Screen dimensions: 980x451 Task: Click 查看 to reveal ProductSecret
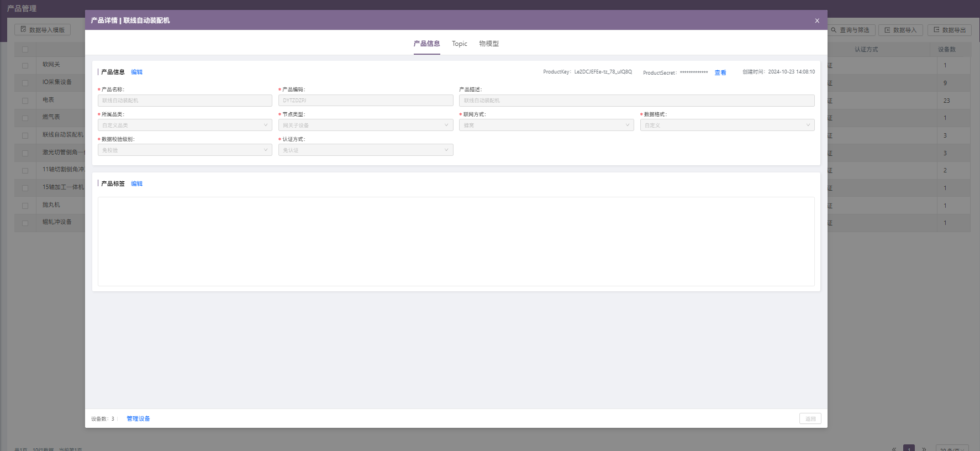(x=720, y=72)
